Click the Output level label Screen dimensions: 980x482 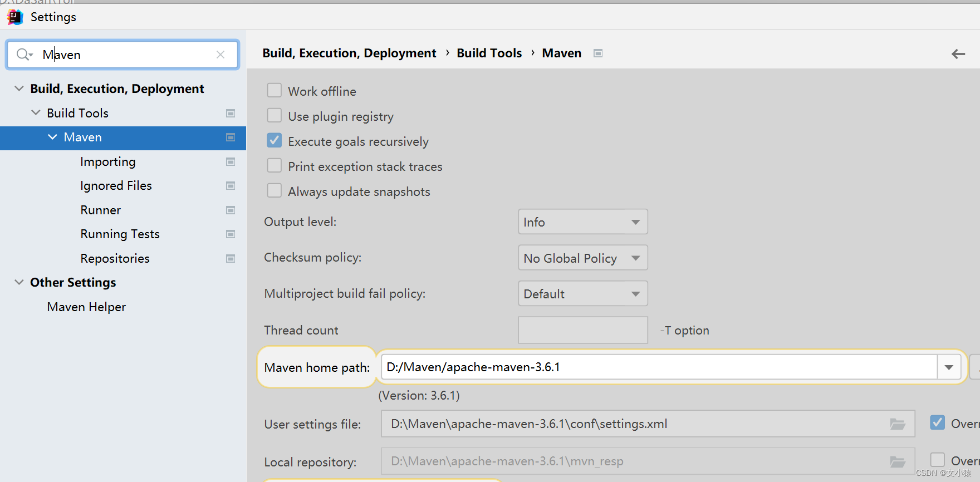[300, 222]
